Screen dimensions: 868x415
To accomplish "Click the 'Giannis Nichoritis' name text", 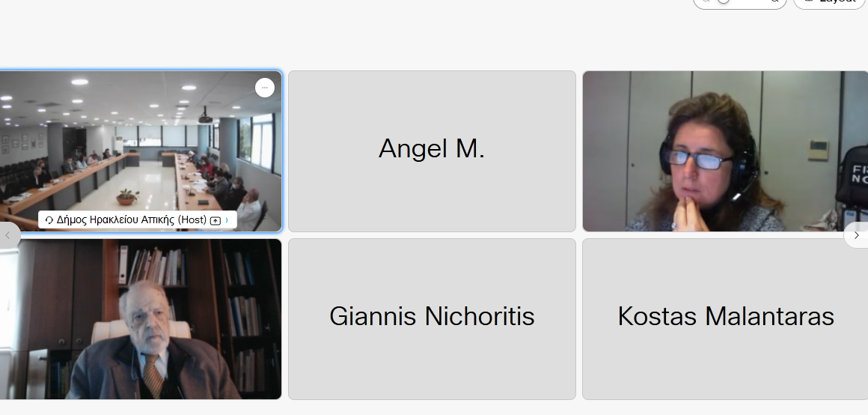I will pos(432,316).
